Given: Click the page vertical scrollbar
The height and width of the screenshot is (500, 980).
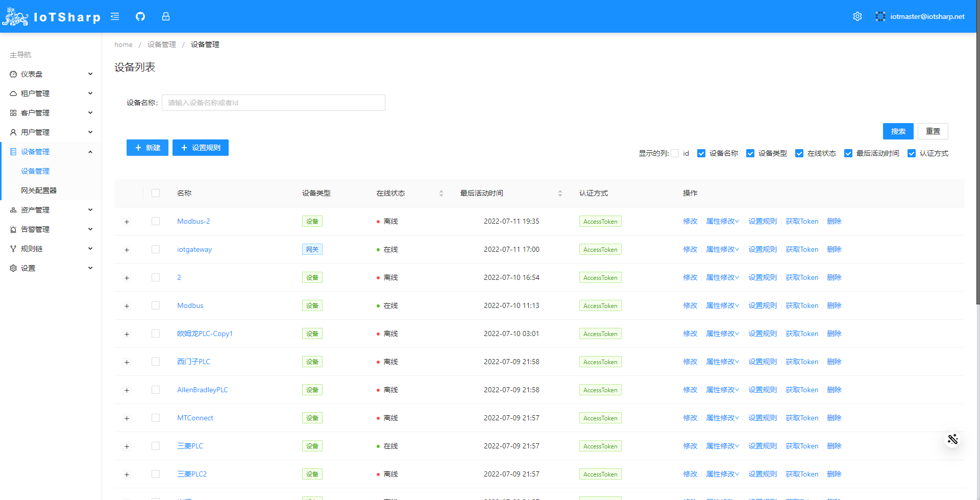Looking at the screenshot, I should 978,153.
